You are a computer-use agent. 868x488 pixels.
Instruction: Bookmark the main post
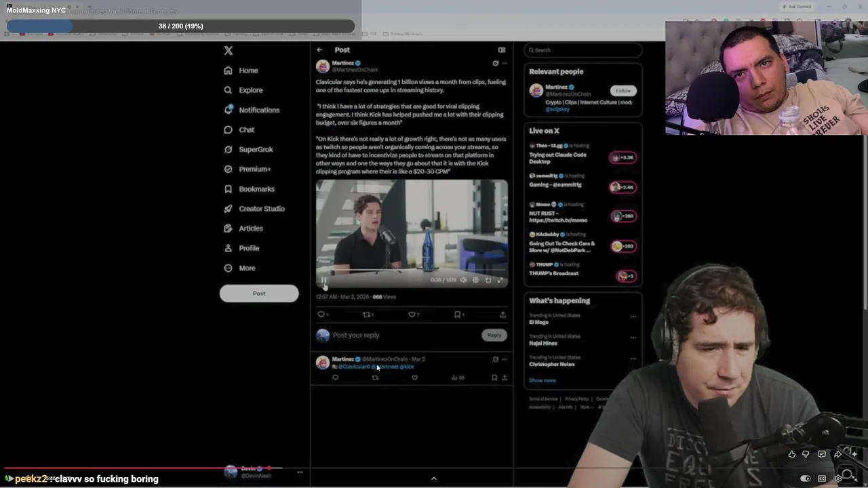pyautogui.click(x=458, y=314)
